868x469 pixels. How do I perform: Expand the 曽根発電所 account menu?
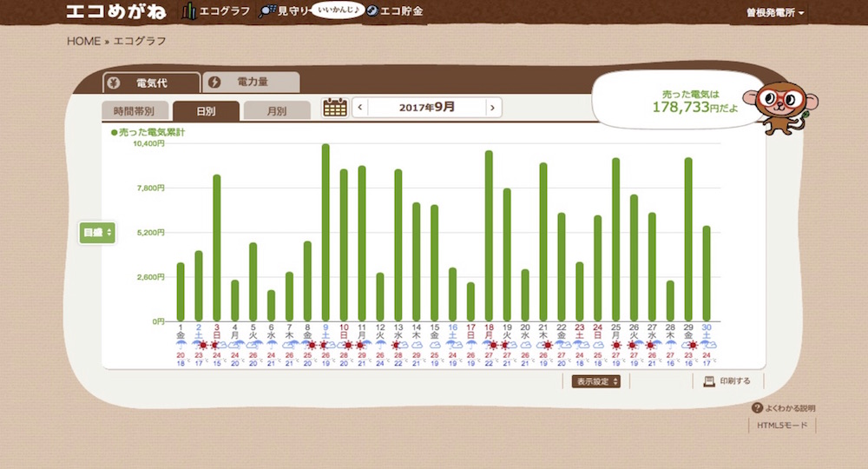pyautogui.click(x=775, y=12)
